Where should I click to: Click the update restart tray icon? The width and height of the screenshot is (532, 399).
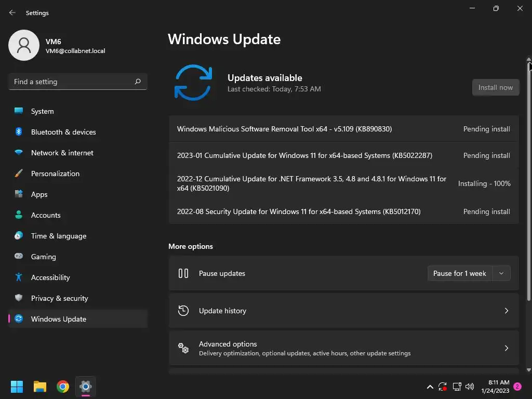point(443,387)
